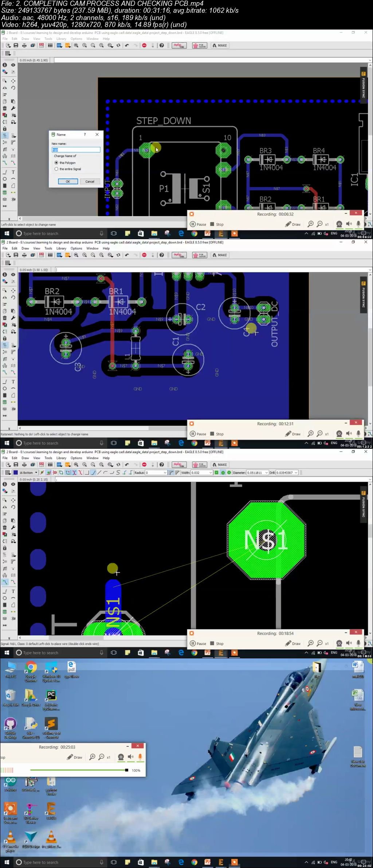
Task: Expand the Radius combo box
Action: click(x=165, y=472)
